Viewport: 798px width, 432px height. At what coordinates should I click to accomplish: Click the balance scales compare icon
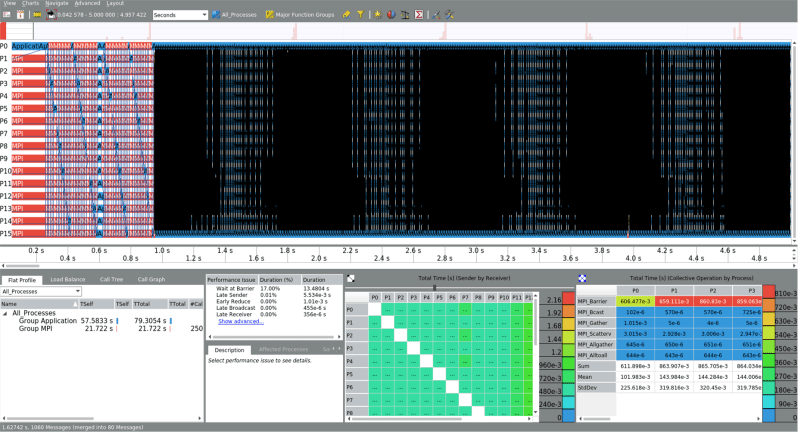point(405,15)
